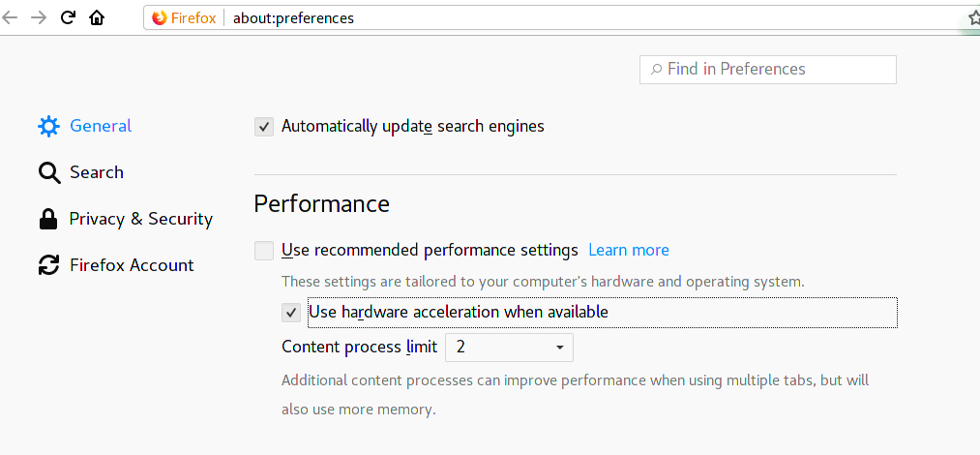This screenshot has width=980, height=455.
Task: Go to the Home page icon
Action: (x=96, y=17)
